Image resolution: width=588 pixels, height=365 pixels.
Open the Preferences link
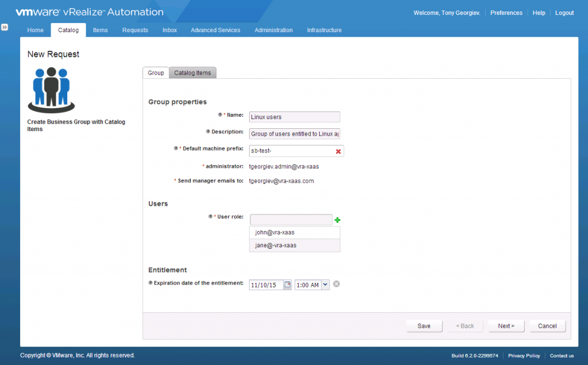[506, 13]
